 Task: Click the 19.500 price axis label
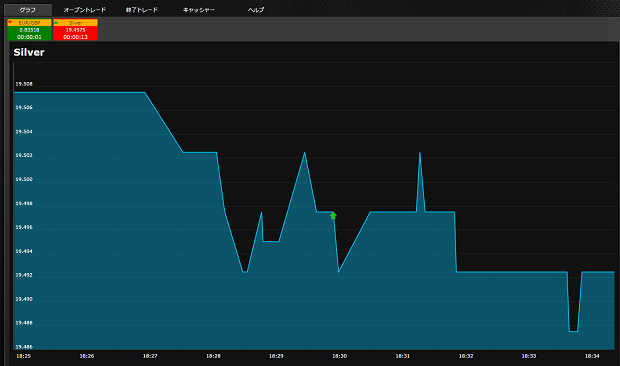point(24,179)
